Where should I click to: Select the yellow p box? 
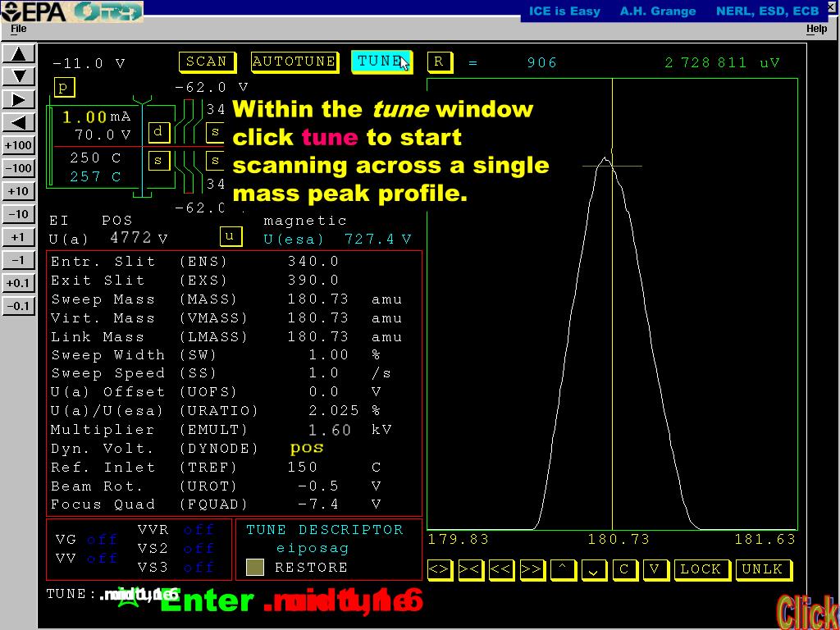tap(64, 87)
